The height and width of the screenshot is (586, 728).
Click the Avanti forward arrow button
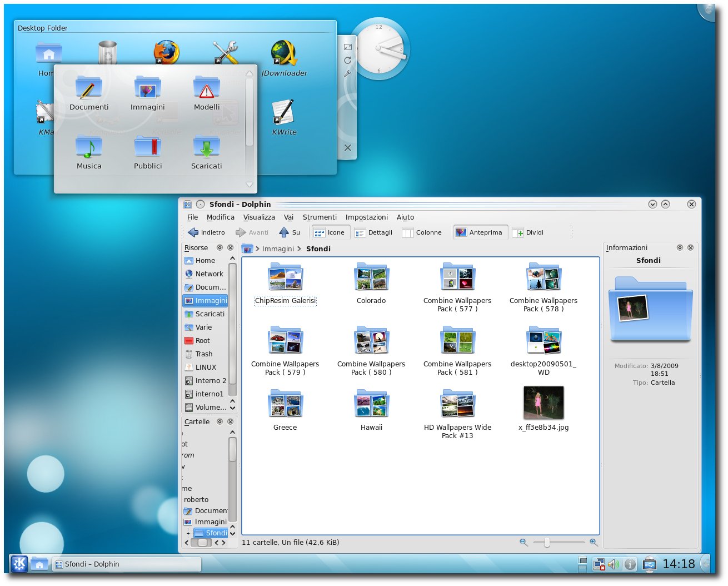(252, 232)
